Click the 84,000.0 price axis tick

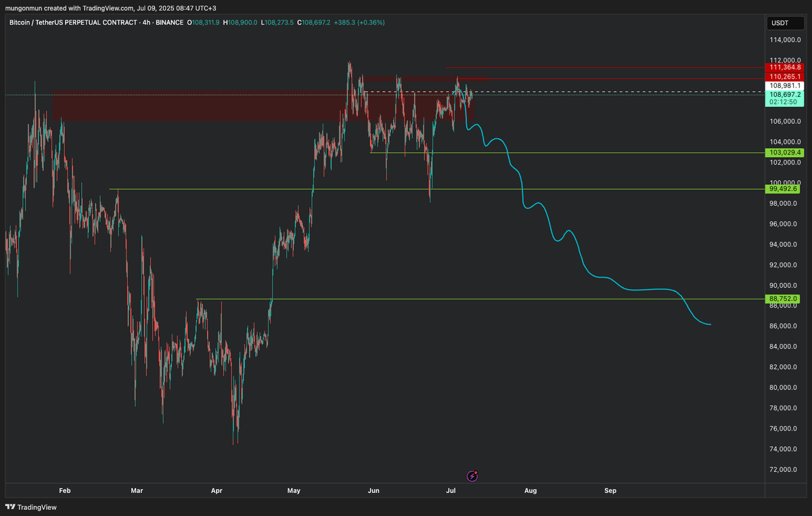coord(784,347)
